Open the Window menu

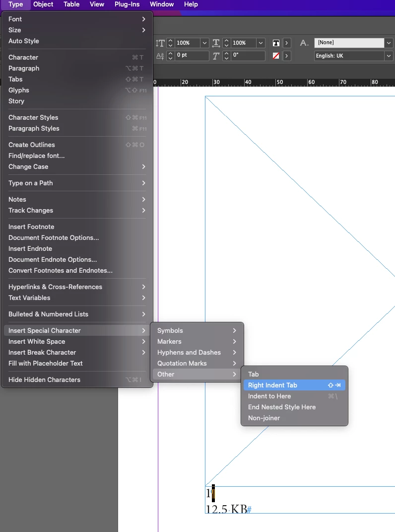[162, 4]
